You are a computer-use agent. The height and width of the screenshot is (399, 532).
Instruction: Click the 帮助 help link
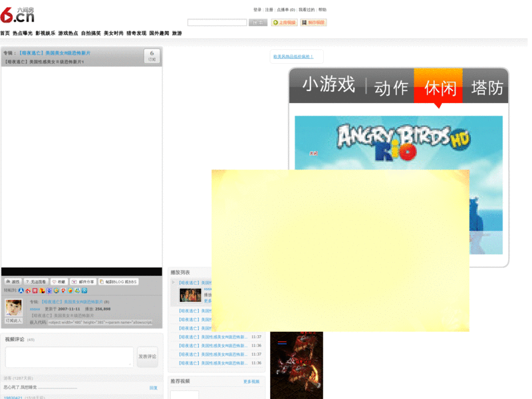323,10
